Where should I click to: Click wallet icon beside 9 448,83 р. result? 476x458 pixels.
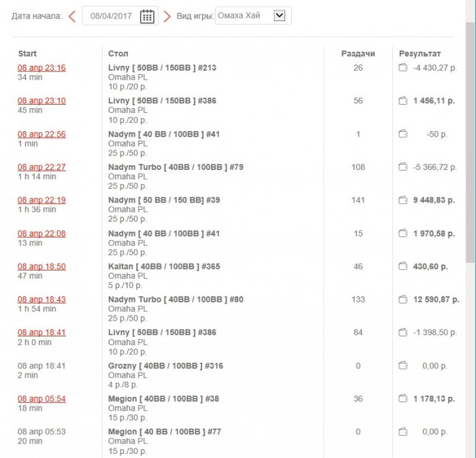(403, 200)
